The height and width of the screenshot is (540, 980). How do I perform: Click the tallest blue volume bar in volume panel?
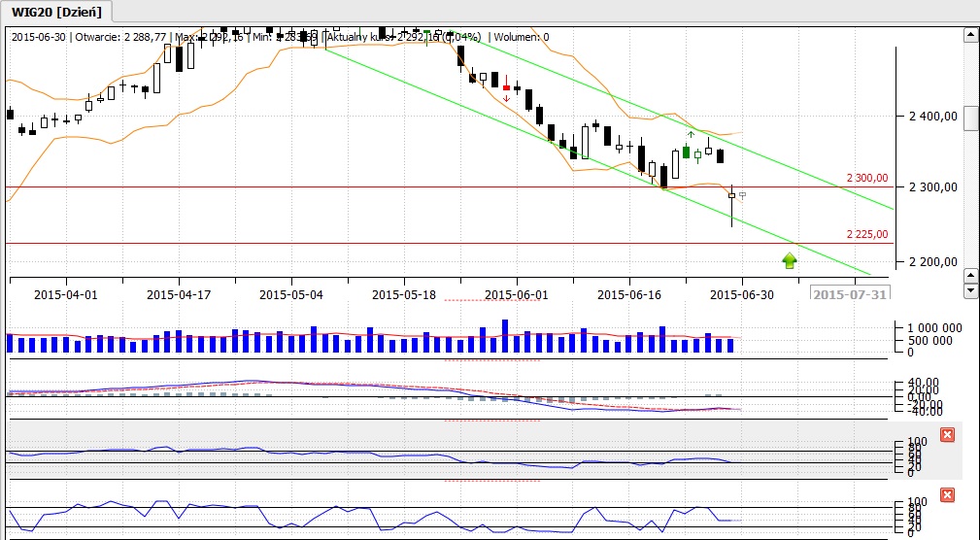505,335
